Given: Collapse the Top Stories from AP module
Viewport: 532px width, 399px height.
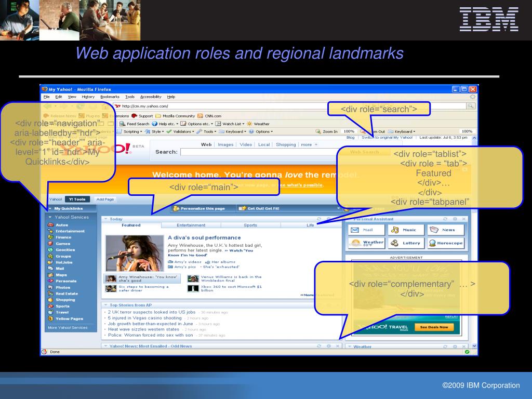Looking at the screenshot, I should (x=105, y=305).
